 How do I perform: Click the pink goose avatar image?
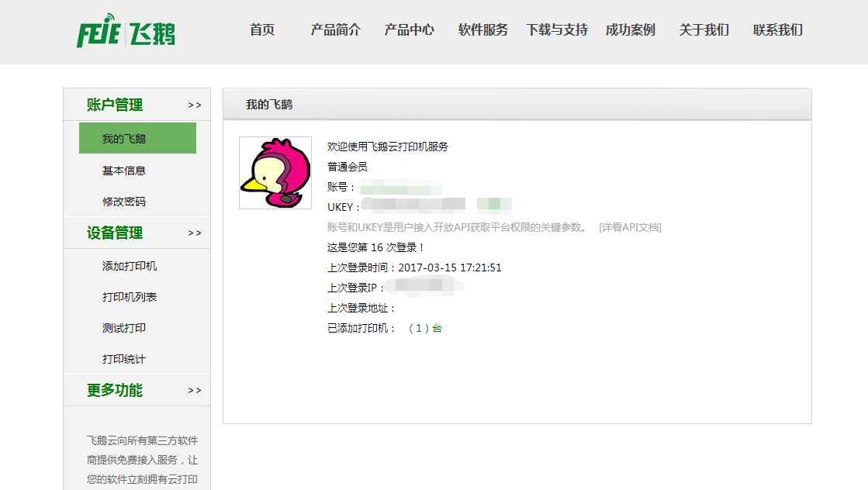tap(275, 173)
